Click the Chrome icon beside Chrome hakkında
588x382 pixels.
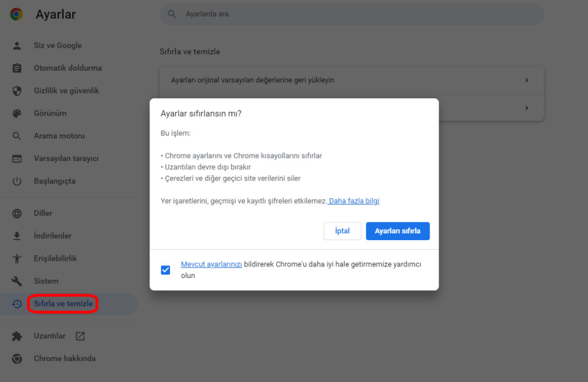[x=17, y=358]
